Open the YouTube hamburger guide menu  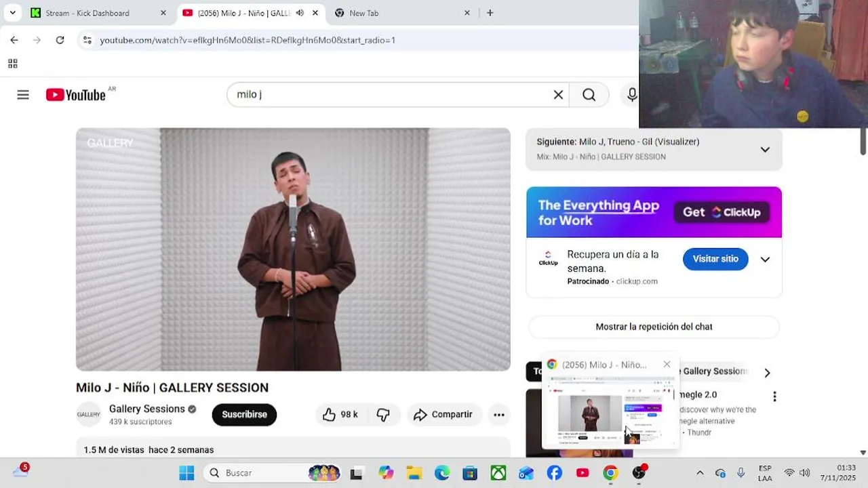click(23, 95)
